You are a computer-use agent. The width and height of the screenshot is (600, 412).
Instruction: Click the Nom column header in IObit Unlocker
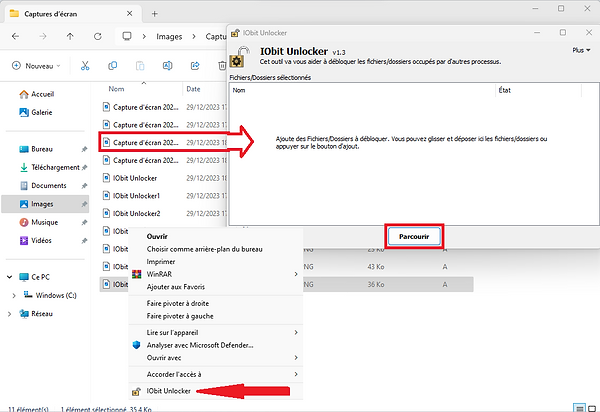239,90
